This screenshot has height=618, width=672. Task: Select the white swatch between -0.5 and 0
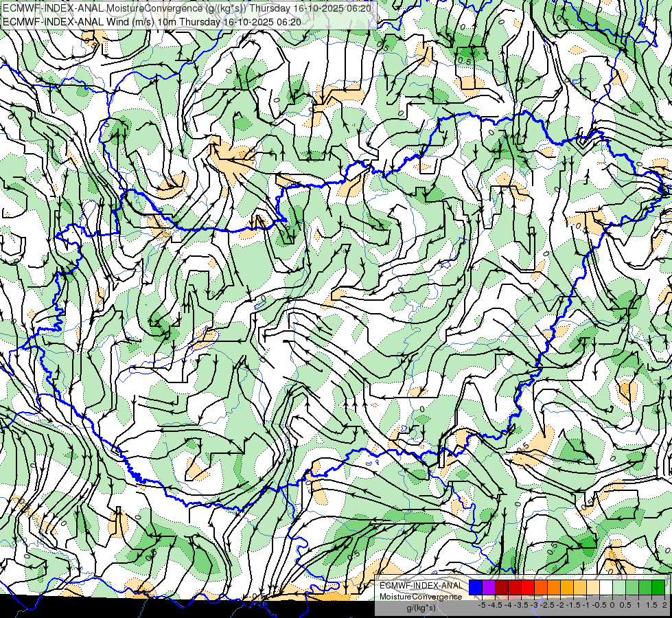pos(606,588)
